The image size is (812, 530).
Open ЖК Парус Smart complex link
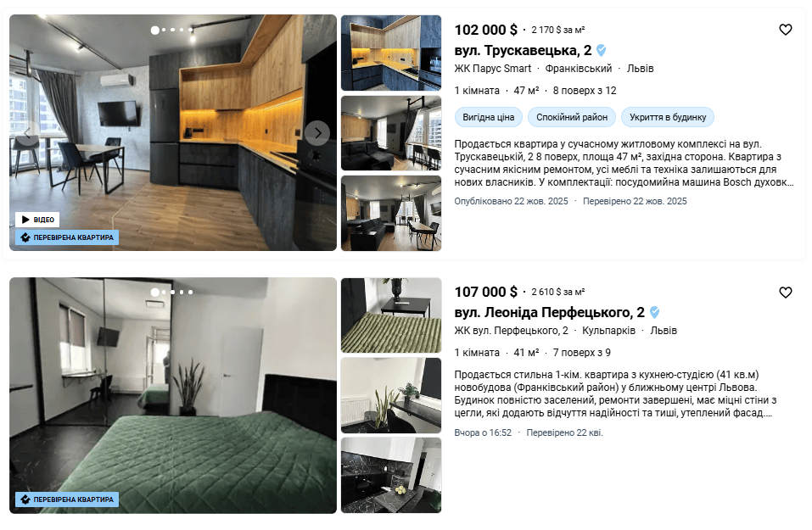tap(492, 69)
